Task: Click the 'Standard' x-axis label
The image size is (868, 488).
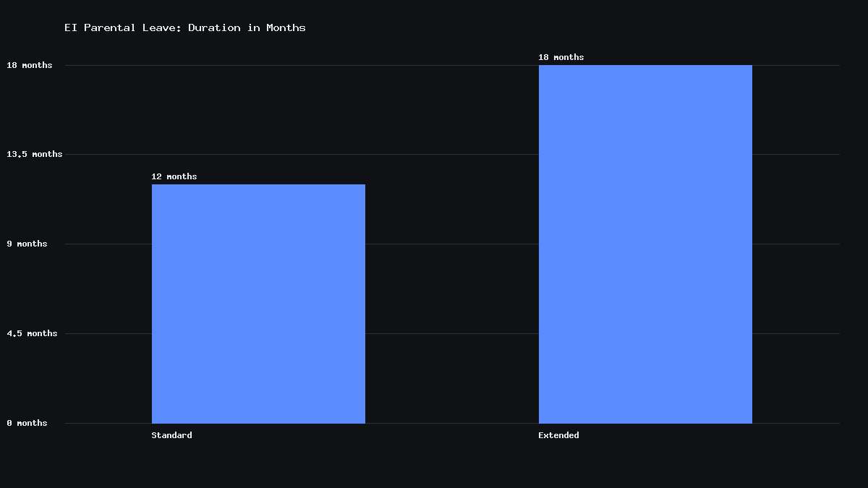Action: (172, 435)
